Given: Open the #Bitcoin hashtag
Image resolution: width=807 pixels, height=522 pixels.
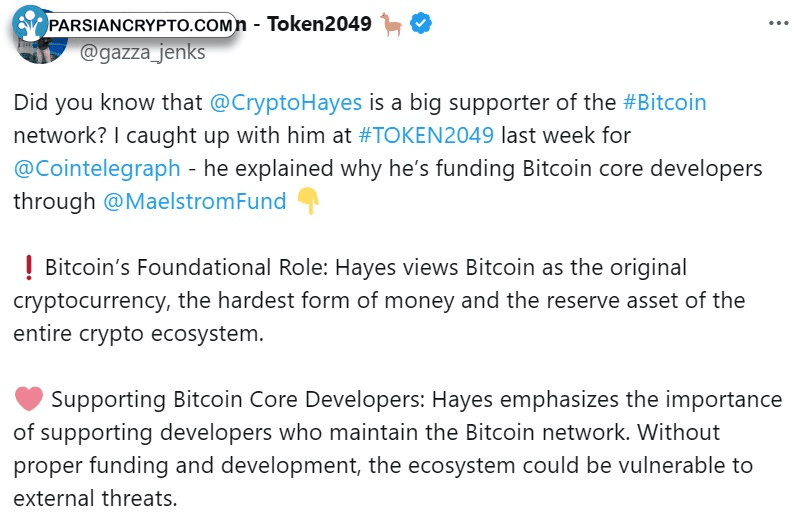Looking at the screenshot, I should (664, 103).
